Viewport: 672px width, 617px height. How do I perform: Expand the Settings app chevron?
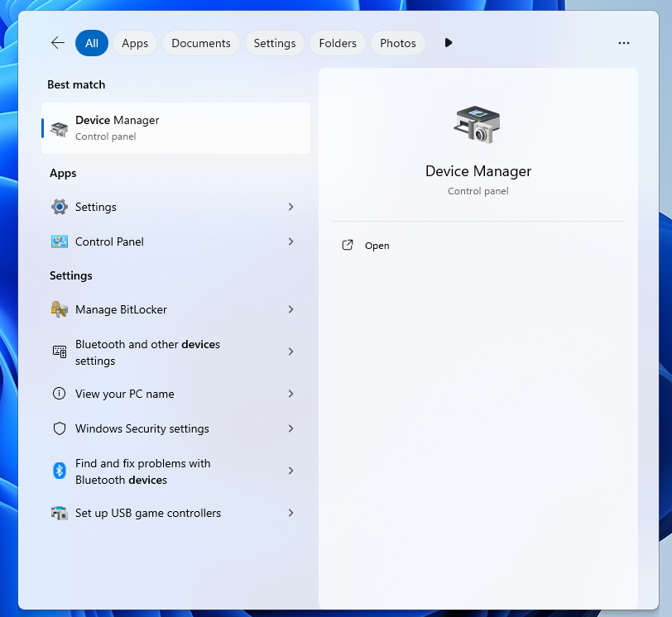[291, 208]
